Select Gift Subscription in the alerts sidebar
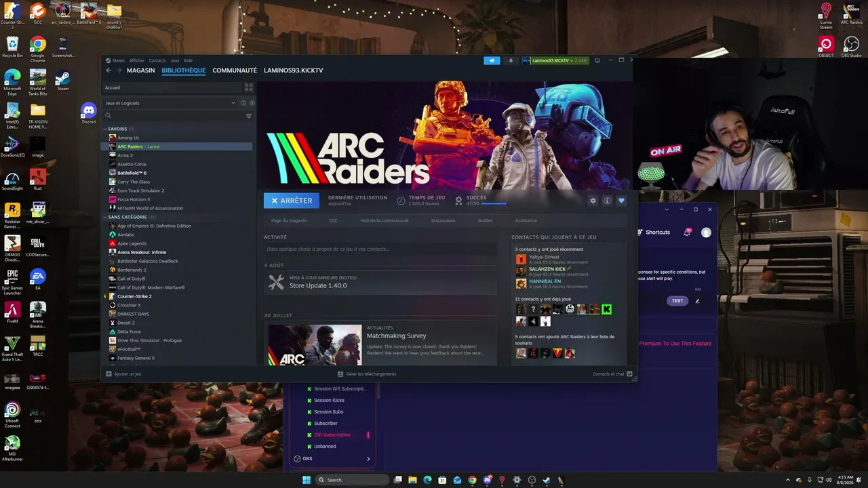868x488 pixels. [332, 435]
